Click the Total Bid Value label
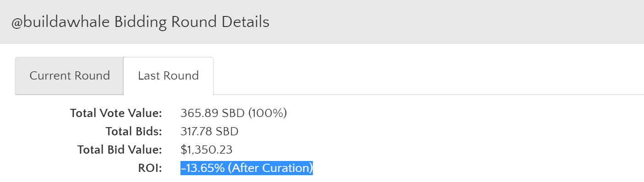Image resolution: width=644 pixels, height=182 pixels. (x=120, y=150)
